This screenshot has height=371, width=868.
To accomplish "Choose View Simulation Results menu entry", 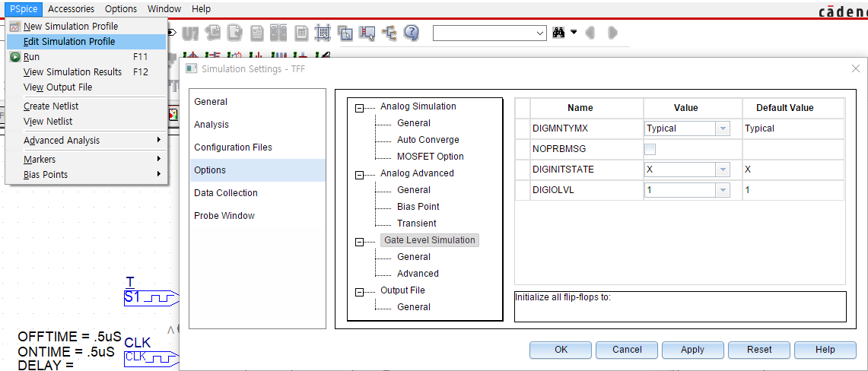I will 86,72.
